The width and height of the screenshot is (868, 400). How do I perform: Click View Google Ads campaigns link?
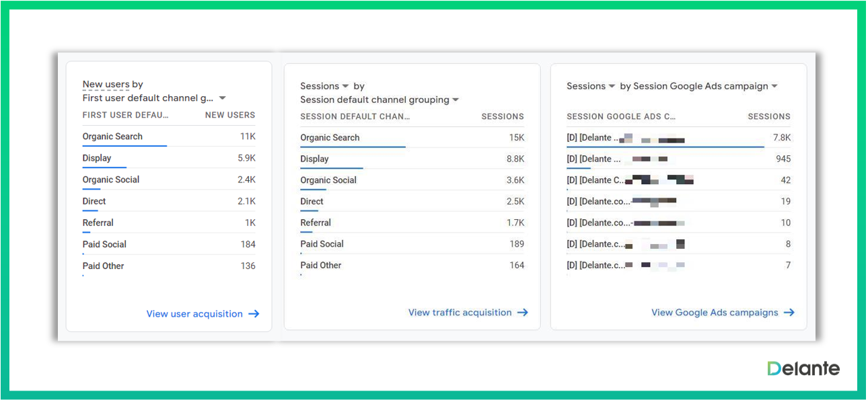[x=715, y=313]
